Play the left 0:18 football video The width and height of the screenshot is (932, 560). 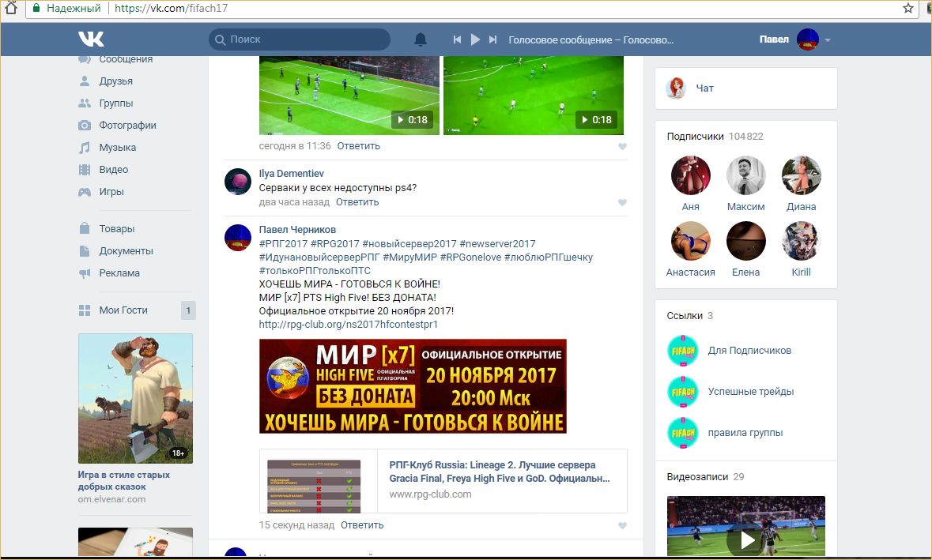click(349, 95)
